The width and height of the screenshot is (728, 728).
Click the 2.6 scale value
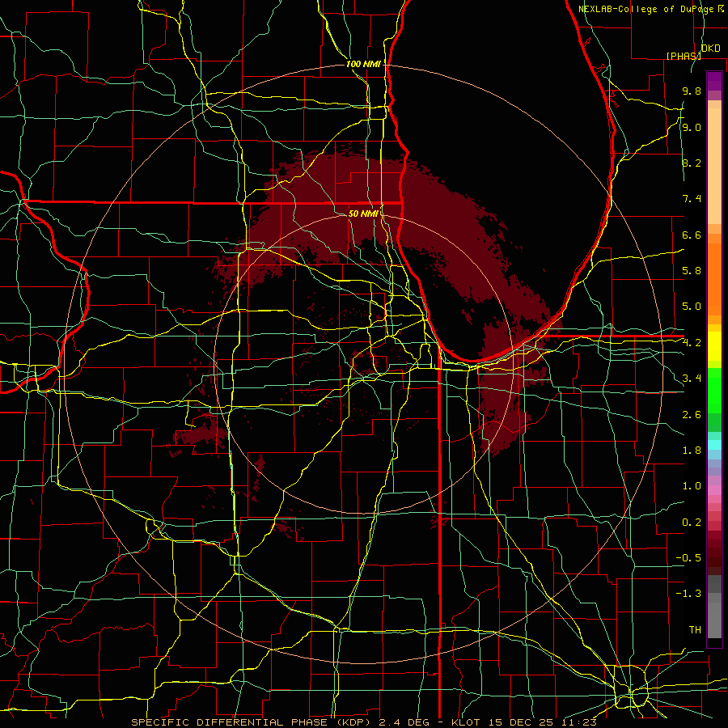pyautogui.click(x=692, y=415)
